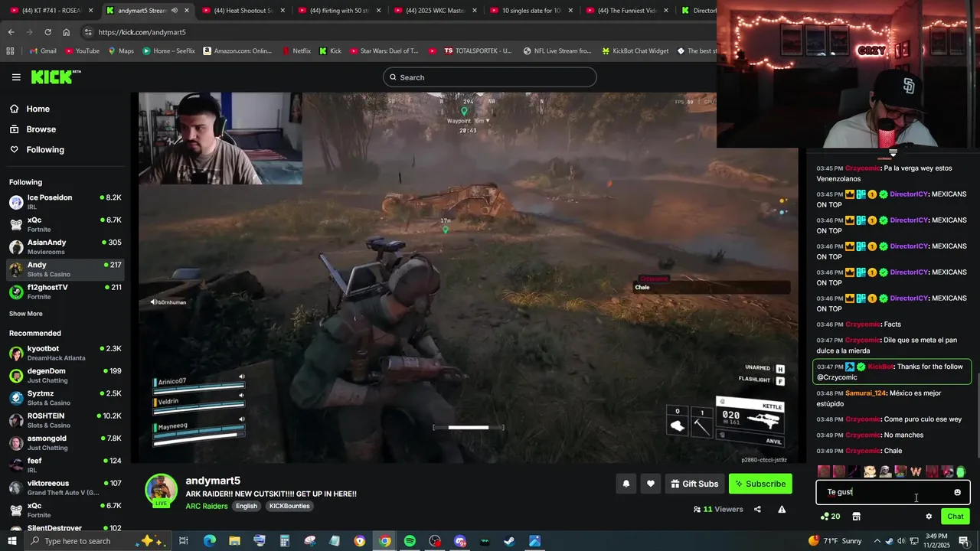Image resolution: width=980 pixels, height=551 pixels.
Task: Open the Chrome apps grid bookmark
Action: point(10,51)
